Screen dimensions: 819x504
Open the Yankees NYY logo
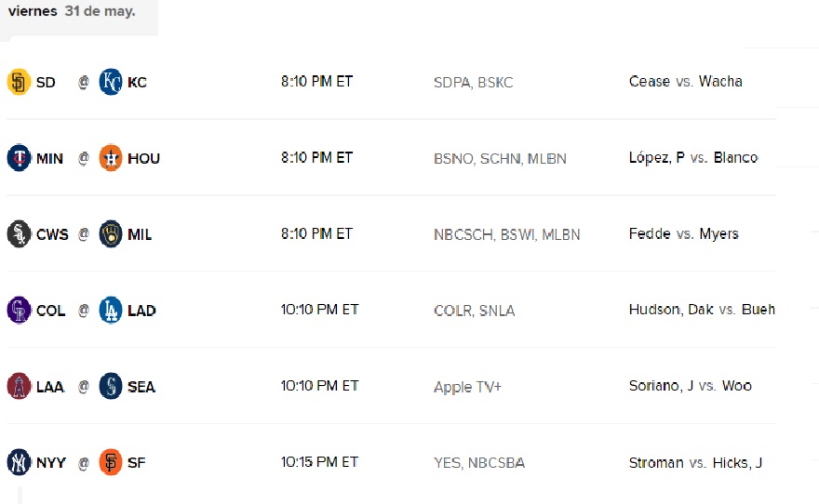(19, 462)
